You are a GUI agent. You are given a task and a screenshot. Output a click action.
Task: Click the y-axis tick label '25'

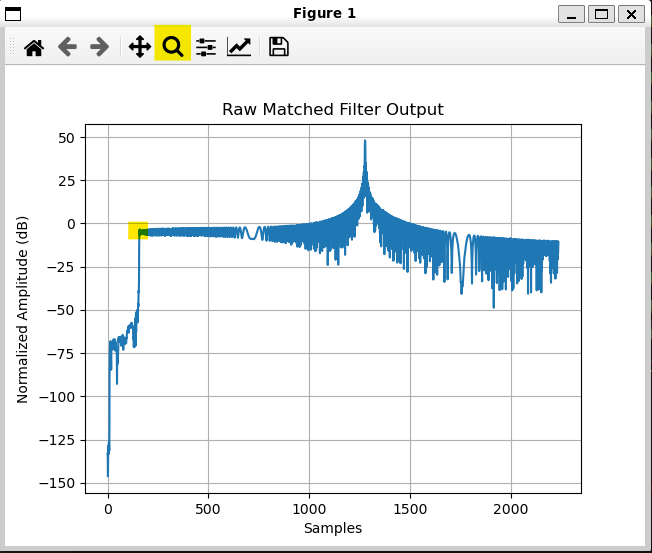67,181
